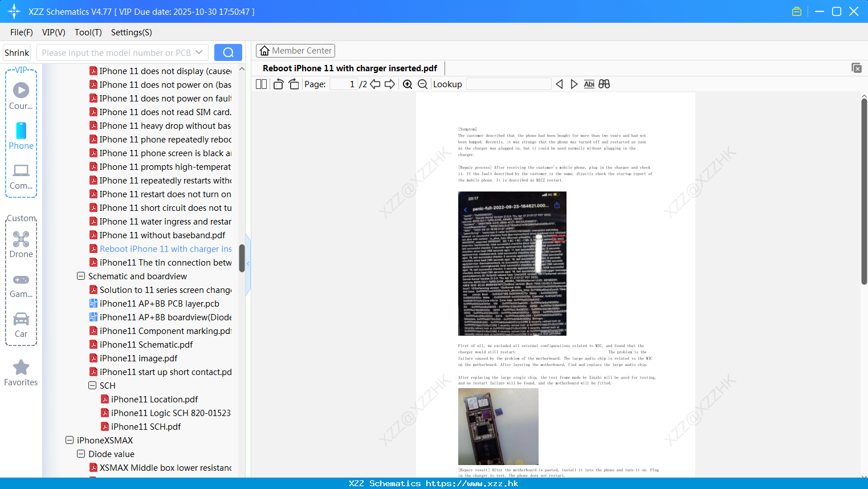Viewport: 868px width, 489px height.
Task: Select Reboot iPhone 11 with charger entry
Action: click(165, 248)
